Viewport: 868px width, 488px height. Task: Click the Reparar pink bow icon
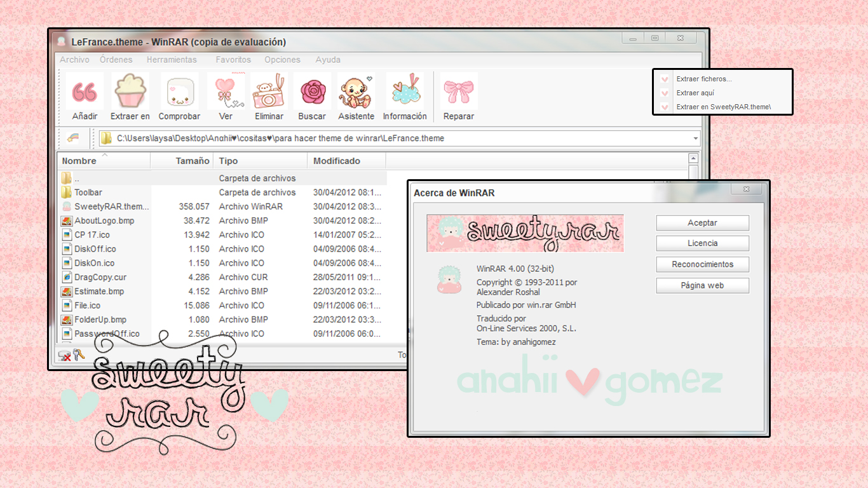tap(459, 91)
